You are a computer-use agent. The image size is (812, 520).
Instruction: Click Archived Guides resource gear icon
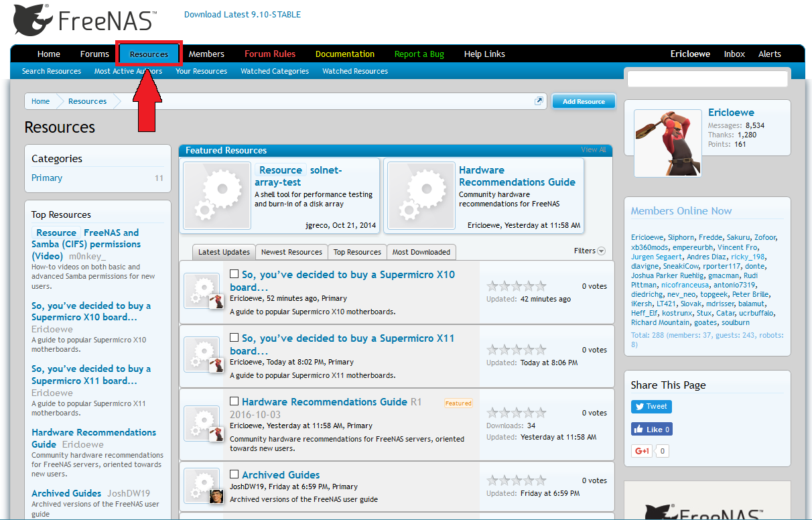202,486
